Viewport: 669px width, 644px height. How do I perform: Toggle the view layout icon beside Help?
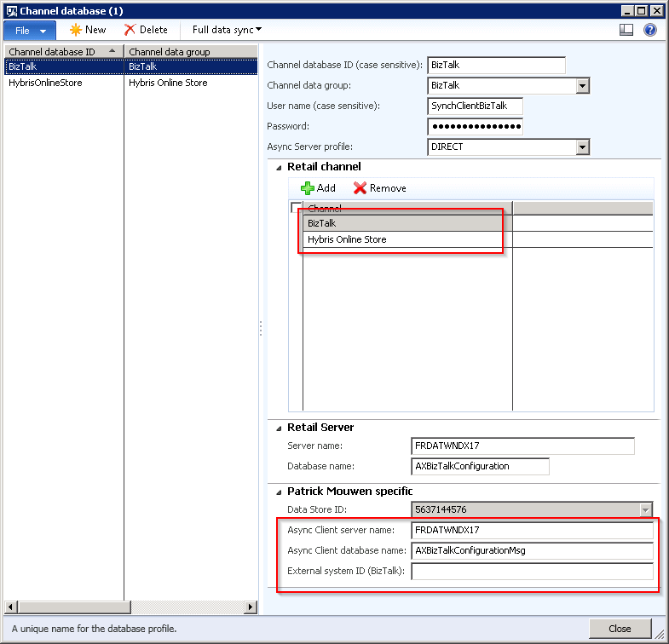626,30
